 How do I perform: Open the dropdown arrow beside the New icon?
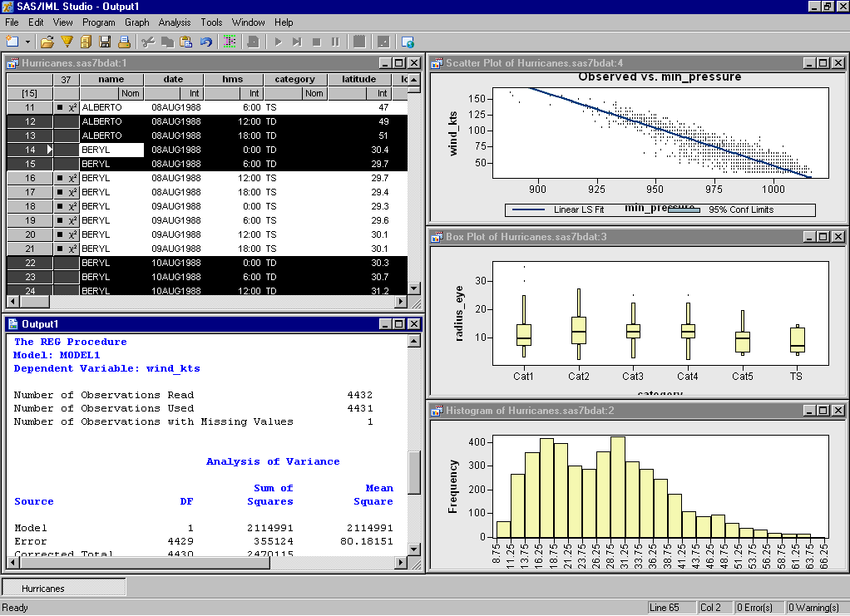click(27, 42)
